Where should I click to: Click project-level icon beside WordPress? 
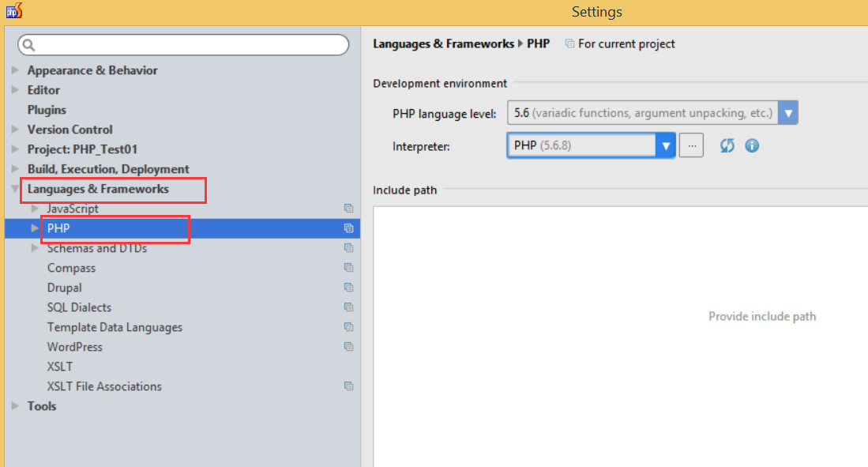[348, 347]
